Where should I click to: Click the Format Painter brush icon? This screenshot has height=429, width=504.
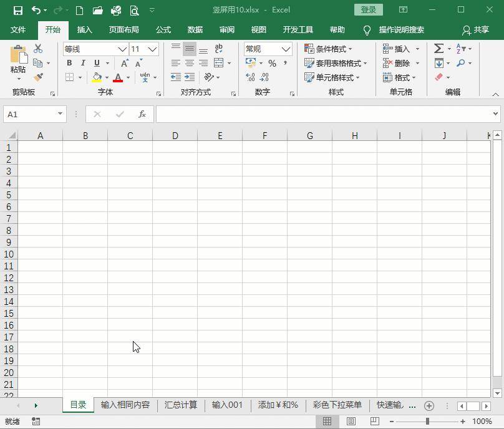(x=38, y=77)
